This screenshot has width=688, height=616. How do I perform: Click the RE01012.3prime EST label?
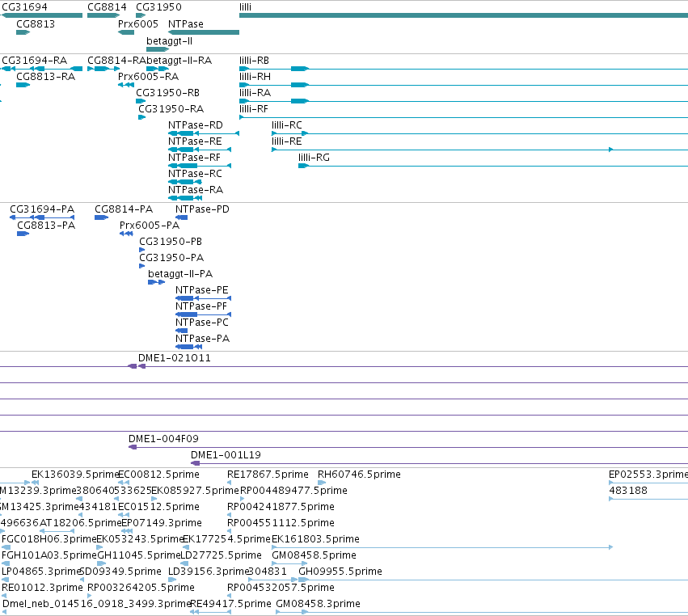click(x=42, y=587)
